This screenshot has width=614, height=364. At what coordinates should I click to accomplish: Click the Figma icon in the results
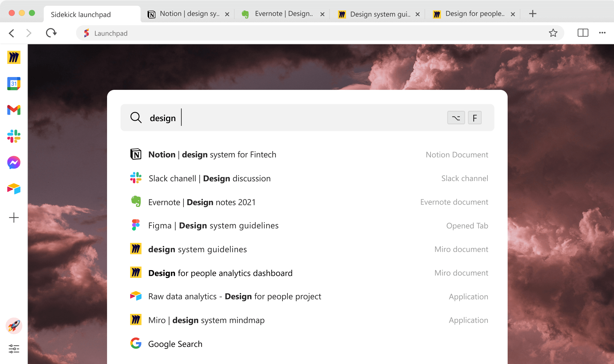136,225
